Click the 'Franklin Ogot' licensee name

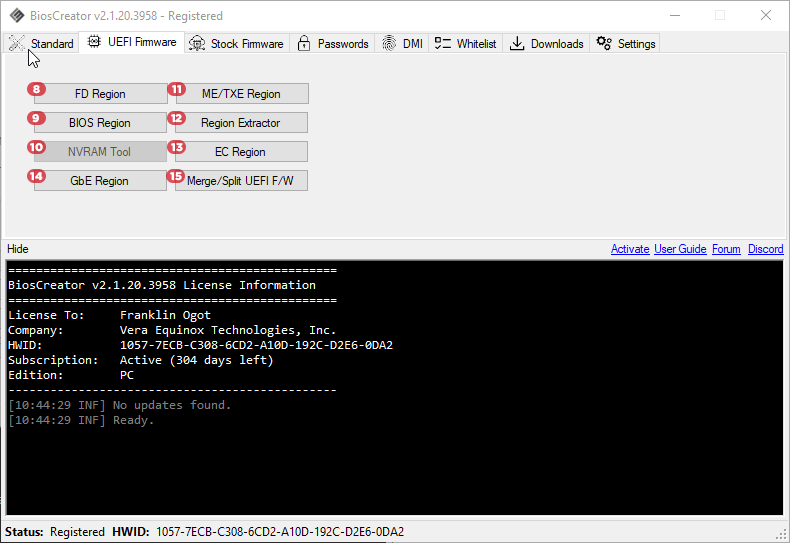click(165, 315)
